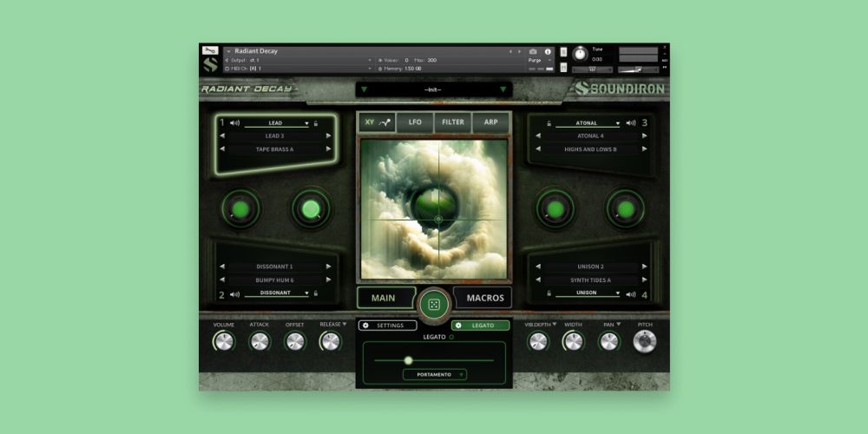Image resolution: width=868 pixels, height=434 pixels.
Task: Mute layer 3 with its speaker icon
Action: pos(630,123)
